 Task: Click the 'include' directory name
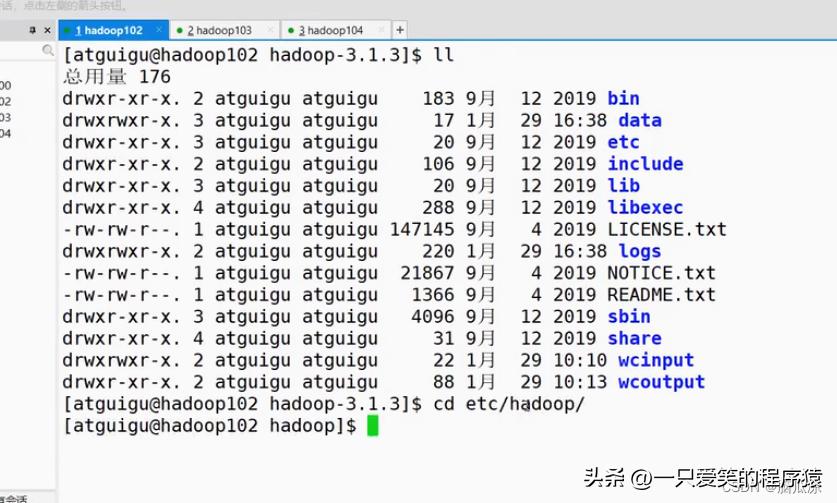[645, 164]
